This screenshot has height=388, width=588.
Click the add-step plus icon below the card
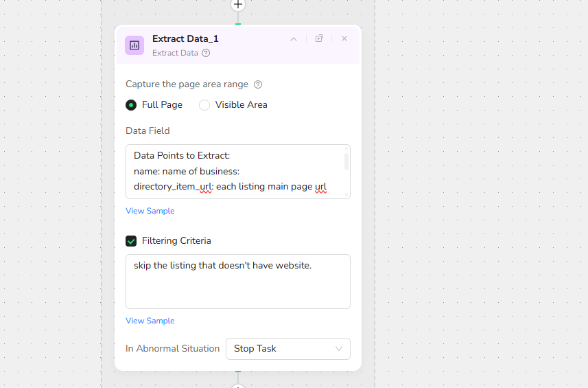238,385
